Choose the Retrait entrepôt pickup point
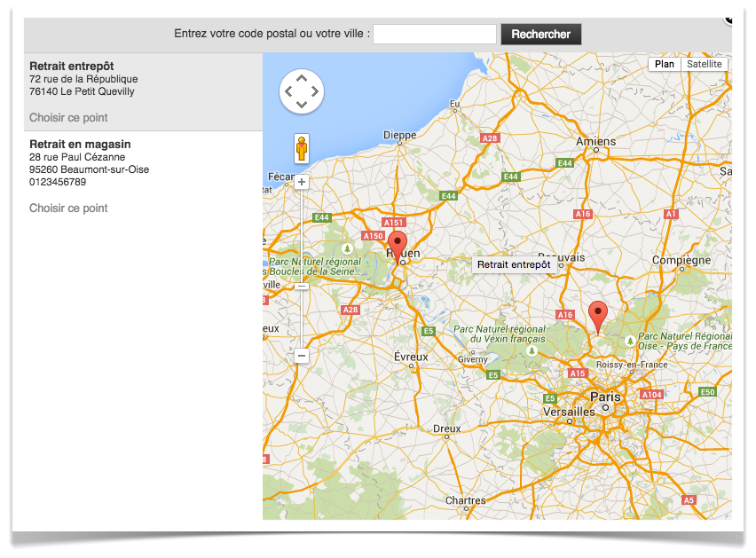This screenshot has height=558, width=756. coord(68,118)
